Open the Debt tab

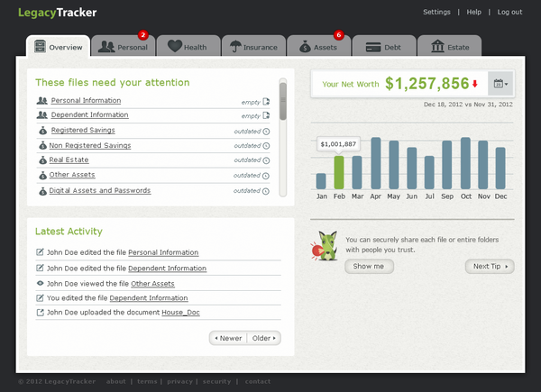pyautogui.click(x=384, y=46)
